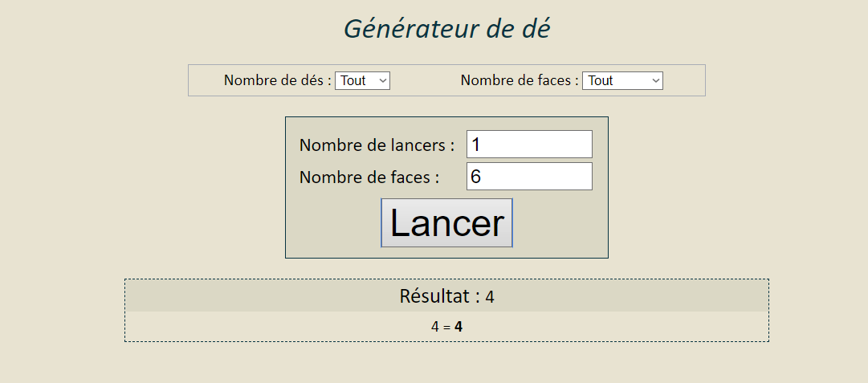Click the result total 4 beside Résultat

490,297
